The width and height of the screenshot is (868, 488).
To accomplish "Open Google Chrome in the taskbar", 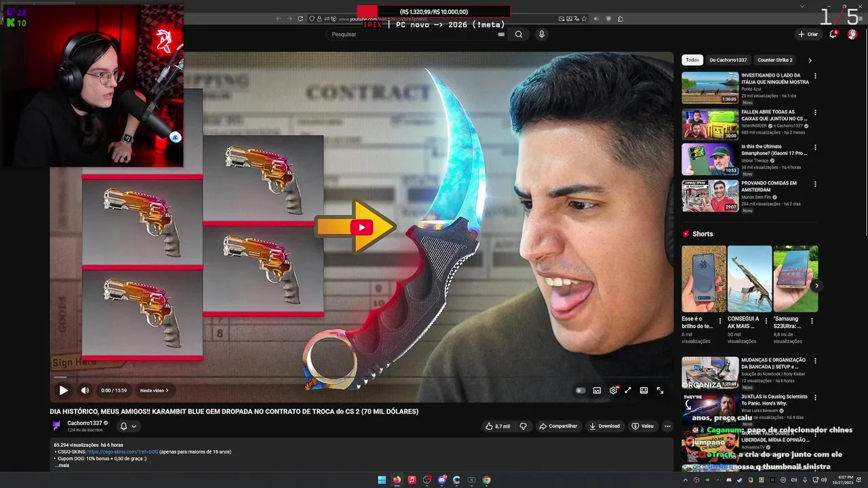I will (x=486, y=480).
